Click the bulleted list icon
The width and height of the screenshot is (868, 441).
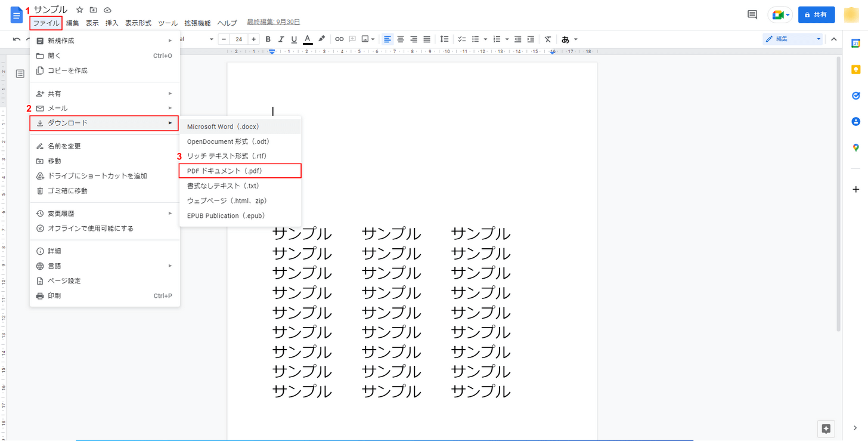476,39
